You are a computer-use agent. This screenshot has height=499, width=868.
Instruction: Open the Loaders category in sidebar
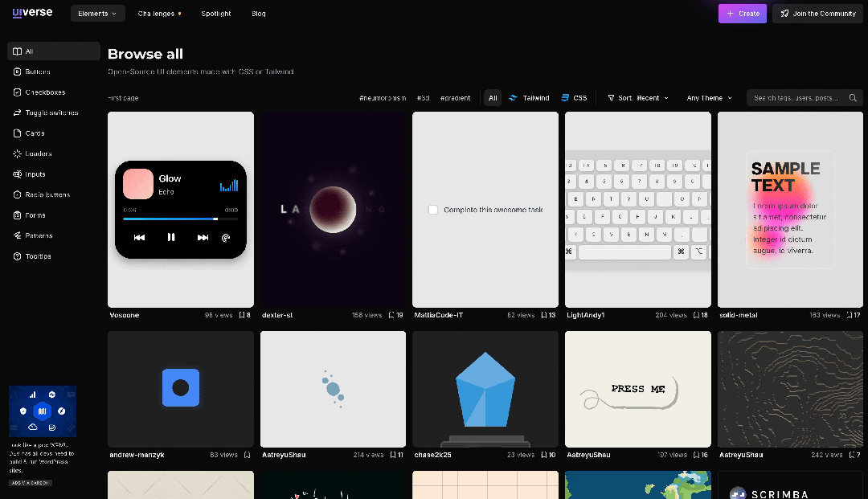click(x=38, y=153)
